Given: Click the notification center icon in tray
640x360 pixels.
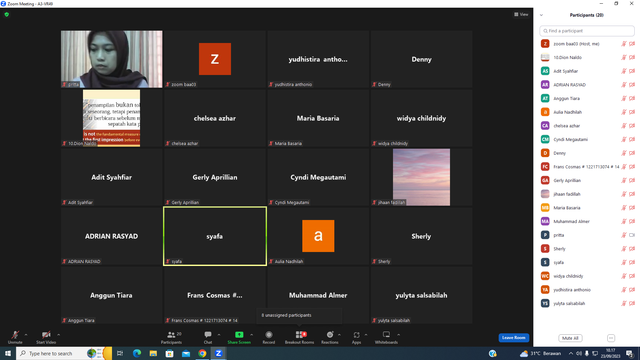Looking at the screenshot, I should 630,353.
